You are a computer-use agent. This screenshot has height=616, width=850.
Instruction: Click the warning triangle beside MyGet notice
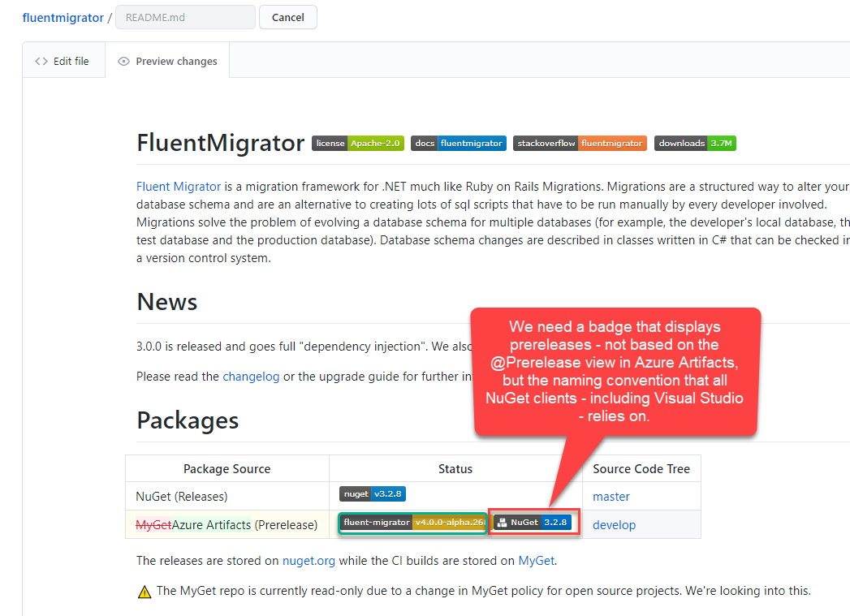click(145, 591)
